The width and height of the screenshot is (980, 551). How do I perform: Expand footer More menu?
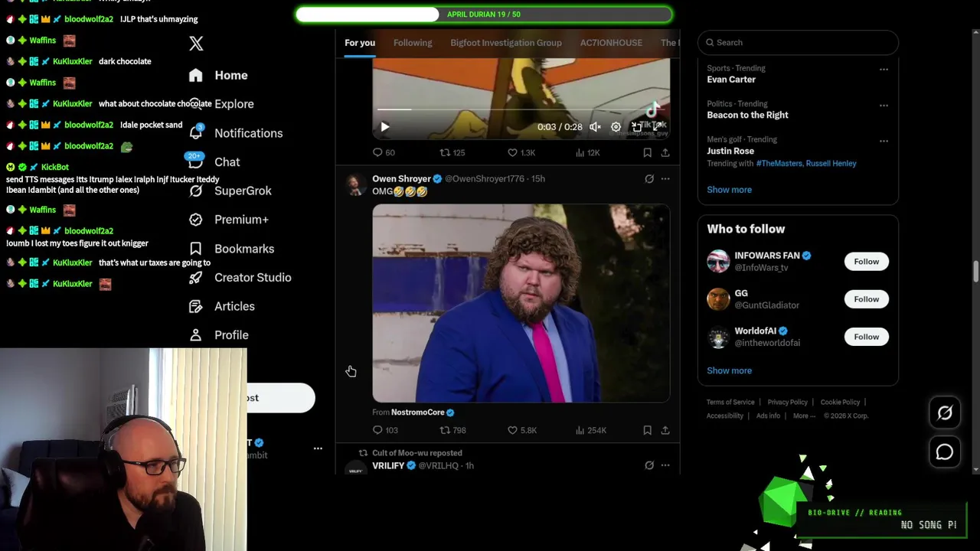click(x=804, y=416)
